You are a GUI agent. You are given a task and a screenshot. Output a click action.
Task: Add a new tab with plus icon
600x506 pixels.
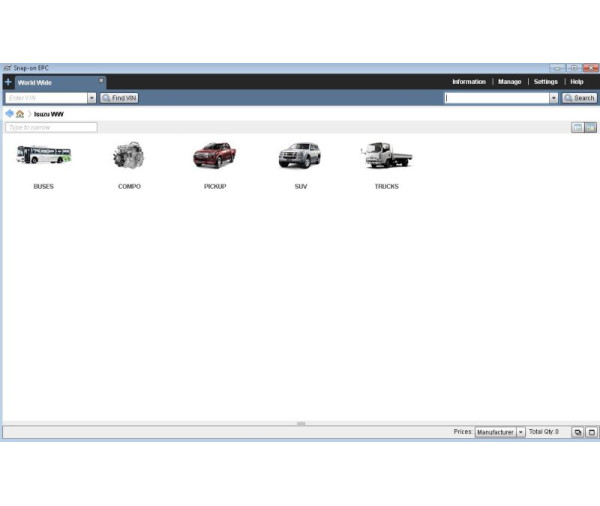coord(8,82)
